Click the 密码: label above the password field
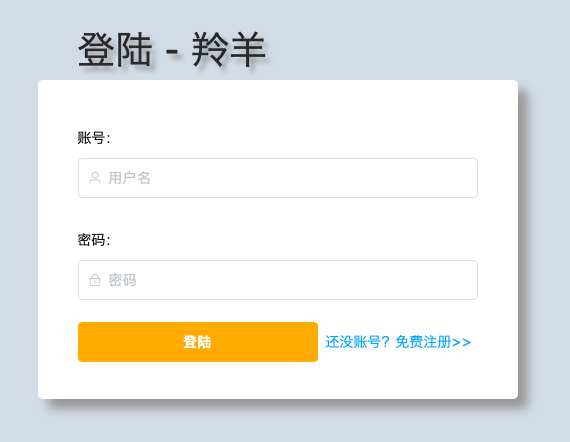Viewport: 570px width, 442px height. (x=94, y=240)
